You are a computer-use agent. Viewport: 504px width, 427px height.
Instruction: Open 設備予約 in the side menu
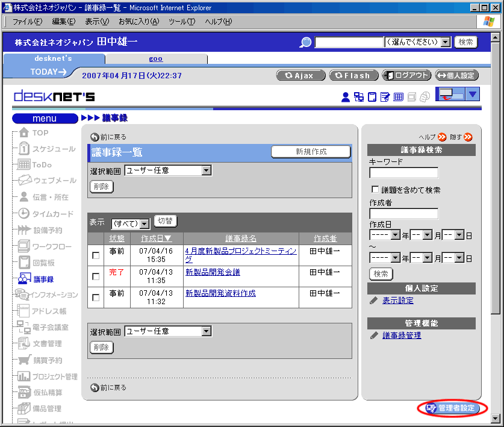[40, 230]
